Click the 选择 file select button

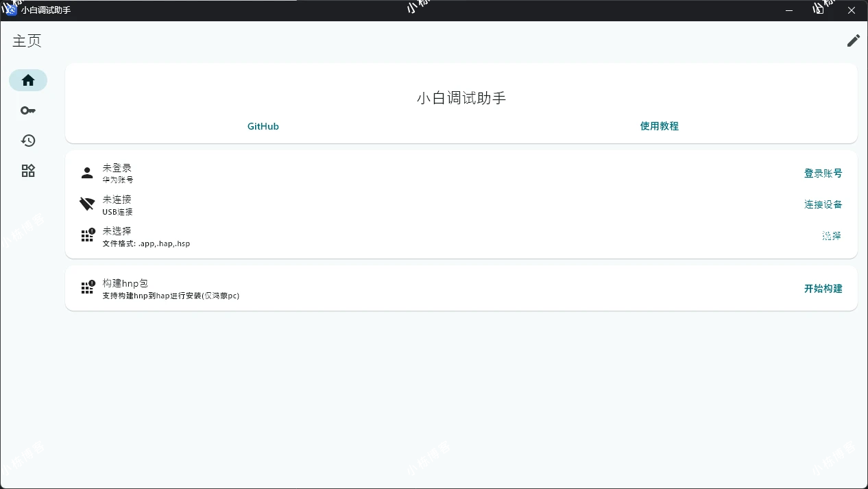click(x=831, y=235)
